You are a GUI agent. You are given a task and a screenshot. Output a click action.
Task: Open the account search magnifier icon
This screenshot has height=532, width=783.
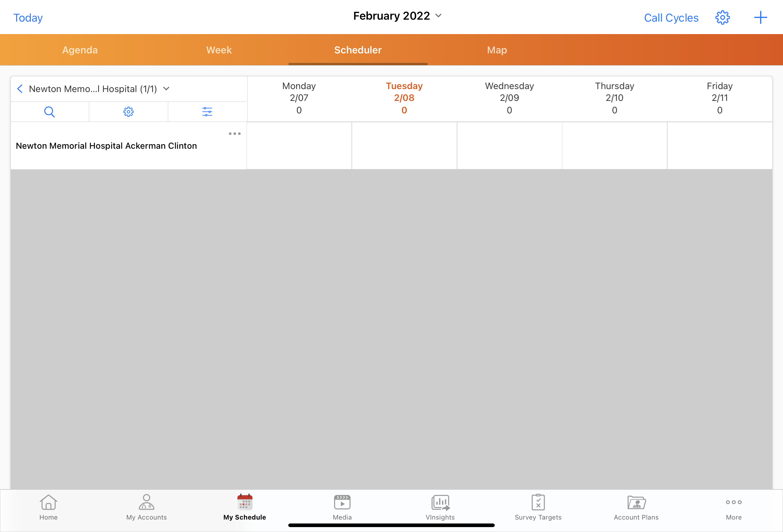(x=50, y=111)
